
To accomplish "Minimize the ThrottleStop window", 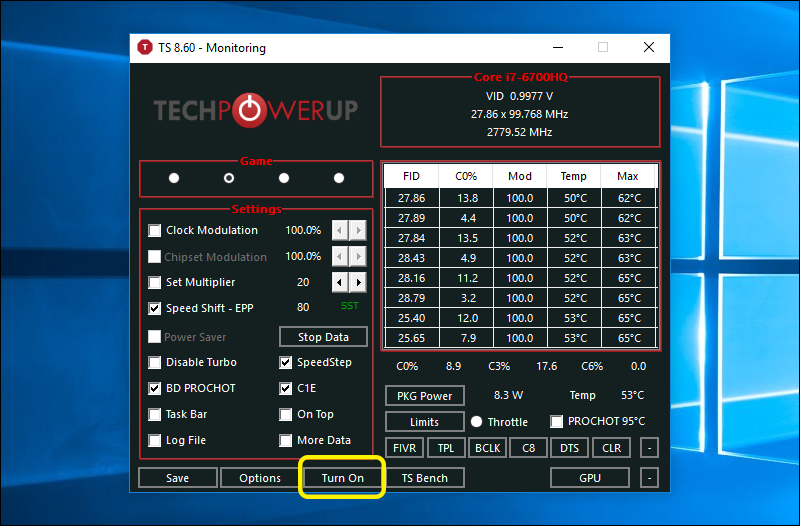I will 558,47.
